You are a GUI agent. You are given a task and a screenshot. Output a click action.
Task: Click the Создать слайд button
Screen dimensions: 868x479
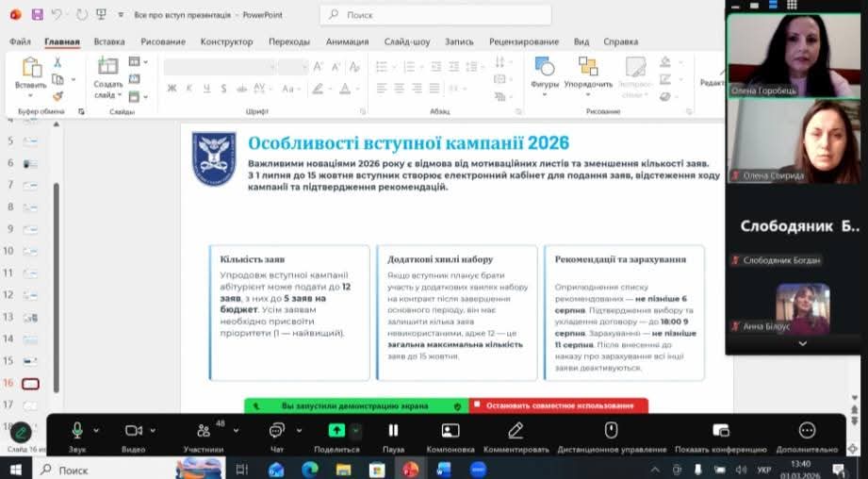[x=107, y=69]
